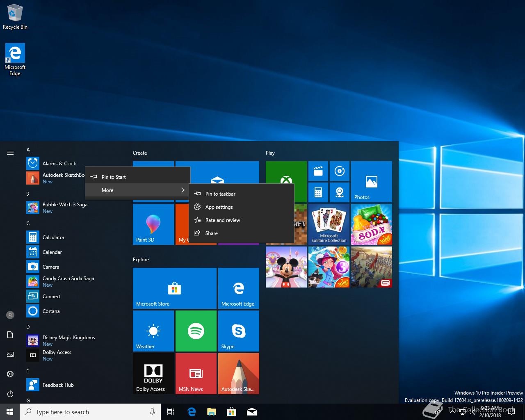Screen dimensions: 525x420
Task: Focus the Type here to search box
Action: pyautogui.click(x=90, y=412)
